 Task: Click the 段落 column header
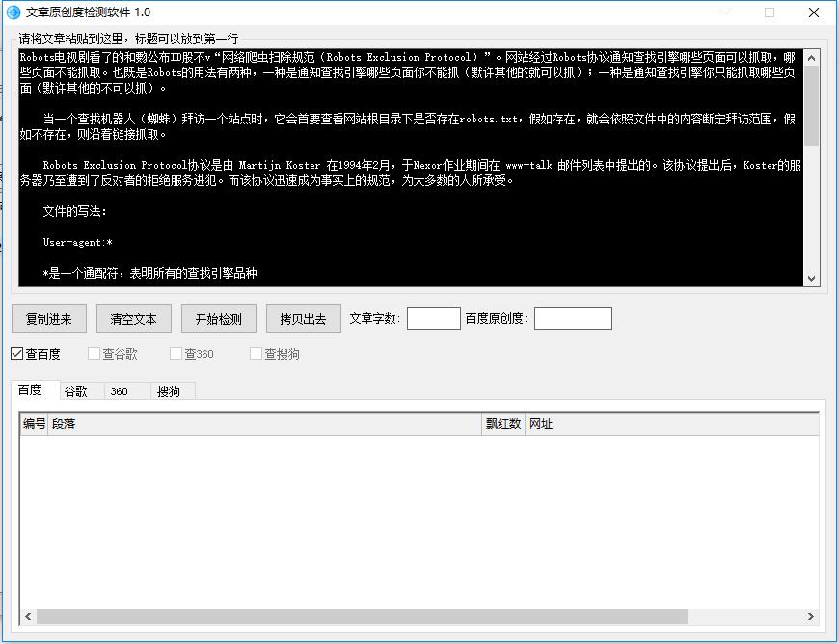(x=265, y=424)
